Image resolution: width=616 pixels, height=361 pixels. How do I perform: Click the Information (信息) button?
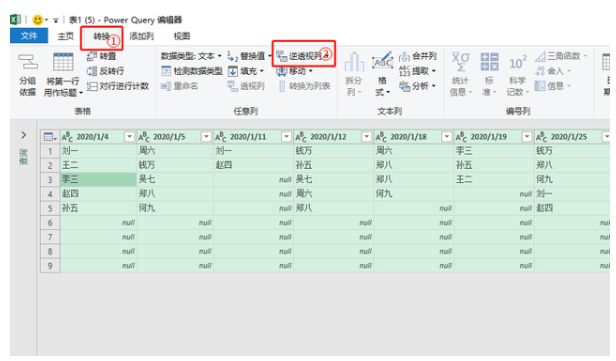552,86
